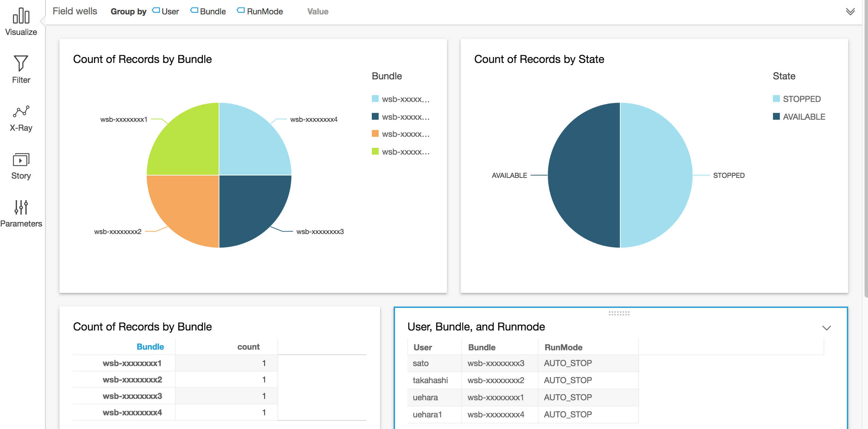Click the AVAILABLE pie data label

tap(509, 175)
